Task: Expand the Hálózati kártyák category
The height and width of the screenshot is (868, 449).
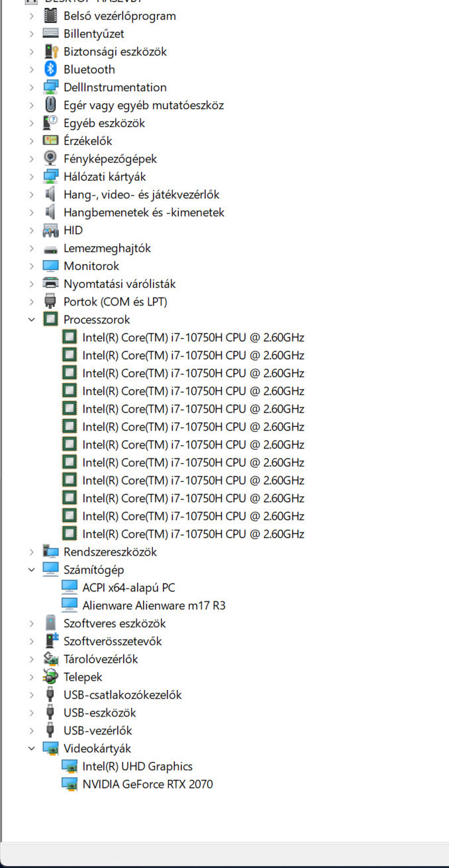Action: click(x=31, y=177)
